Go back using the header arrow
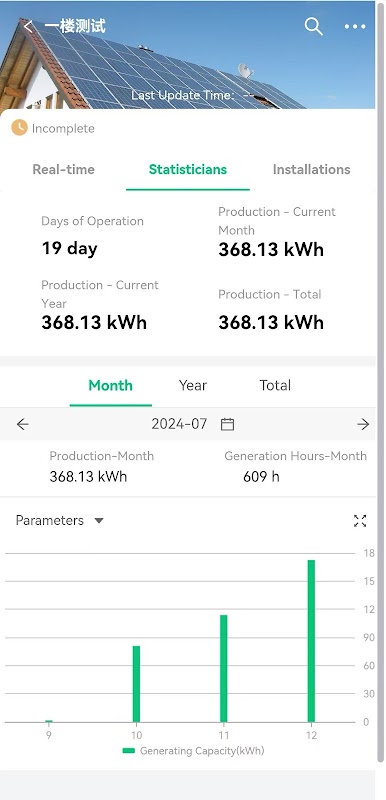386x800 pixels. pos(28,26)
